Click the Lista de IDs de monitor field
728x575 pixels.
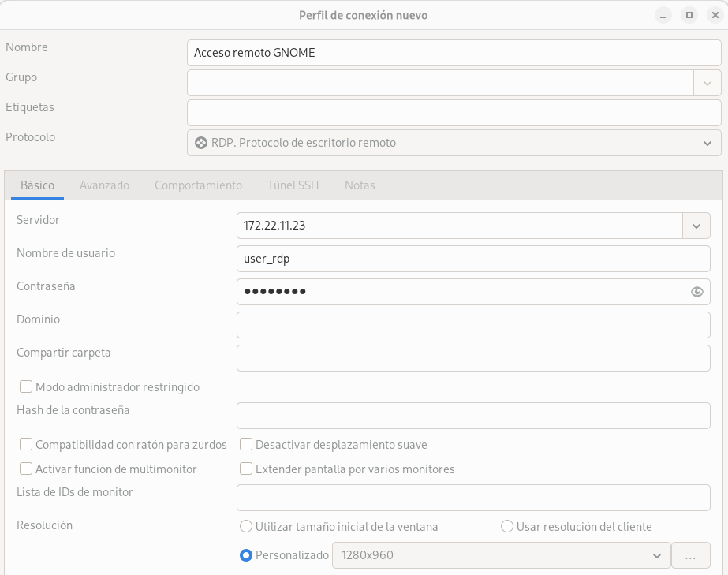click(x=473, y=498)
